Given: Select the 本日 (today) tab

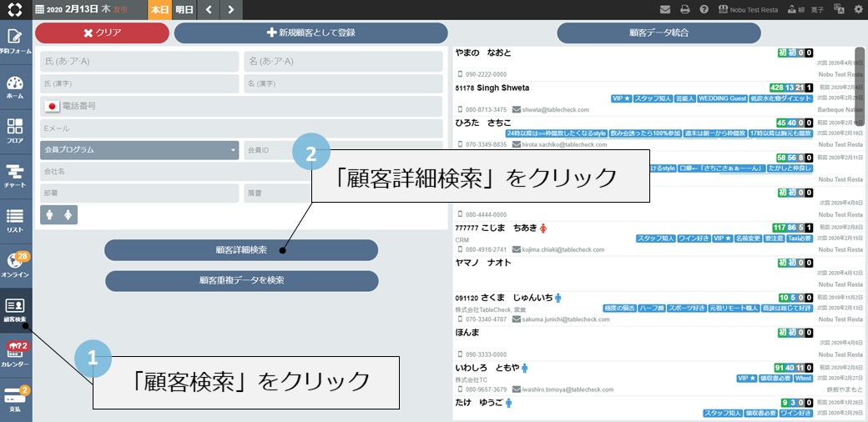Looking at the screenshot, I should pos(159,10).
